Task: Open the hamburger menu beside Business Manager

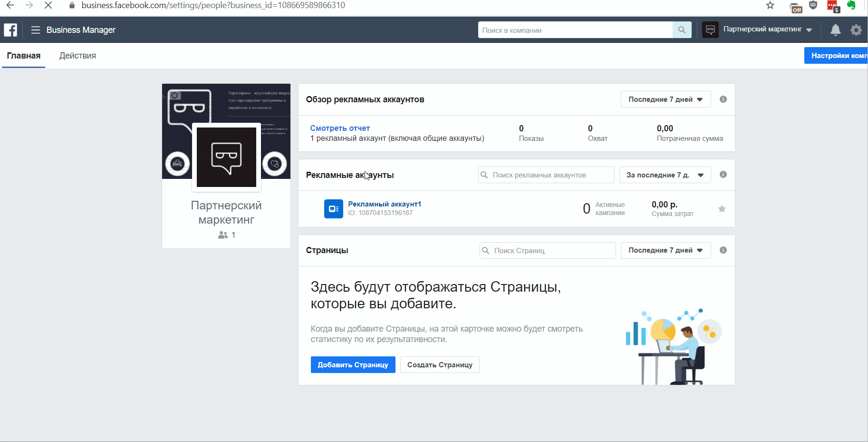Action: [x=35, y=29]
